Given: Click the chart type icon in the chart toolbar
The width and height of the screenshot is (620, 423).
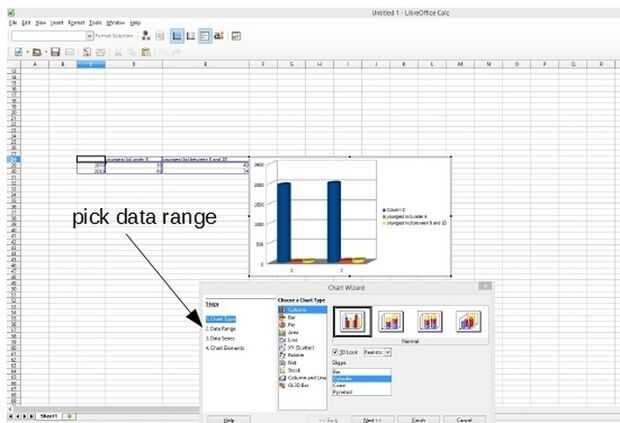Looking at the screenshot, I should pyautogui.click(x=146, y=36).
